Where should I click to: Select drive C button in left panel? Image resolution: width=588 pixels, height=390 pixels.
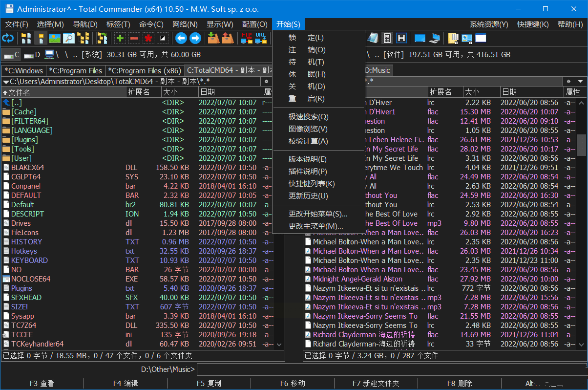pos(12,55)
